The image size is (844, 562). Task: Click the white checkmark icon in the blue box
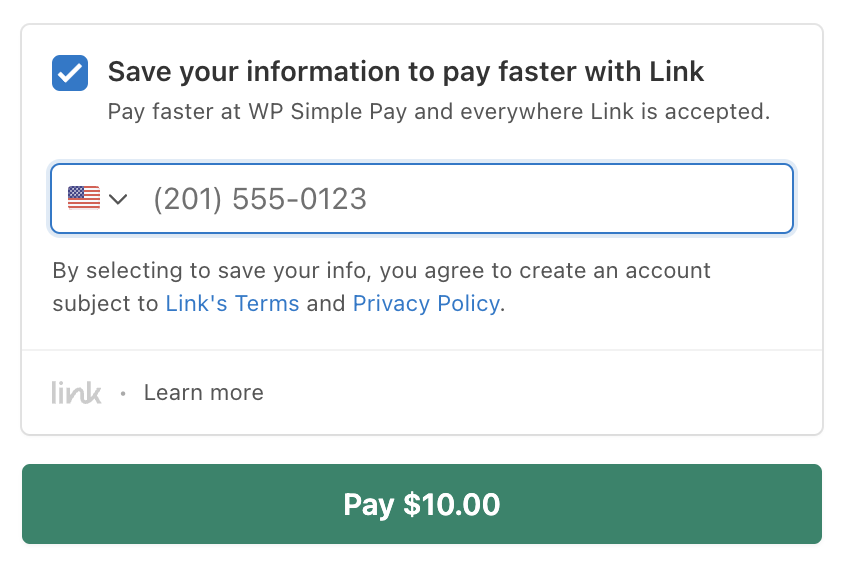(70, 73)
